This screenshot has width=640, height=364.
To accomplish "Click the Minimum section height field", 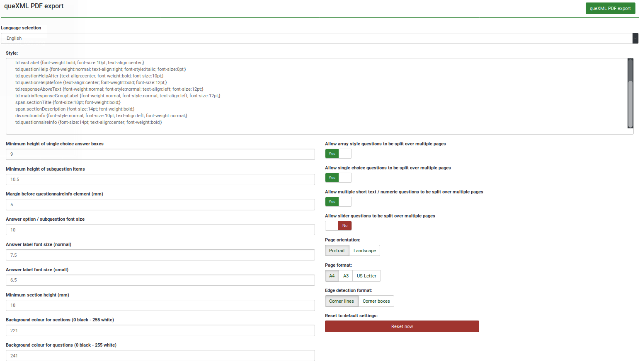I will click(160, 305).
